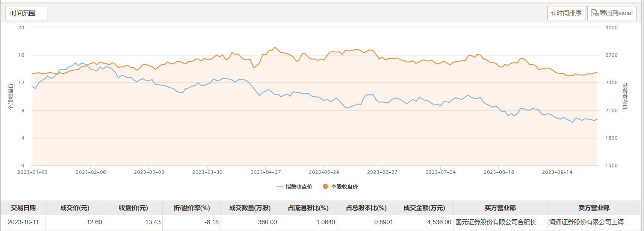Click the 2023-04-27 x-axis date label
Viewport: 644px width, 231px height.
pos(266,172)
